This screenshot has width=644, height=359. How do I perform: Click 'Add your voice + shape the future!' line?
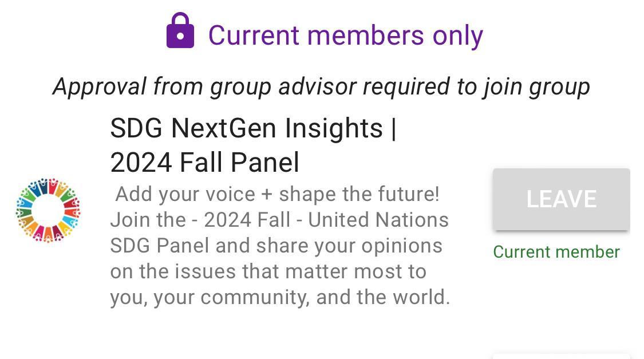click(277, 194)
